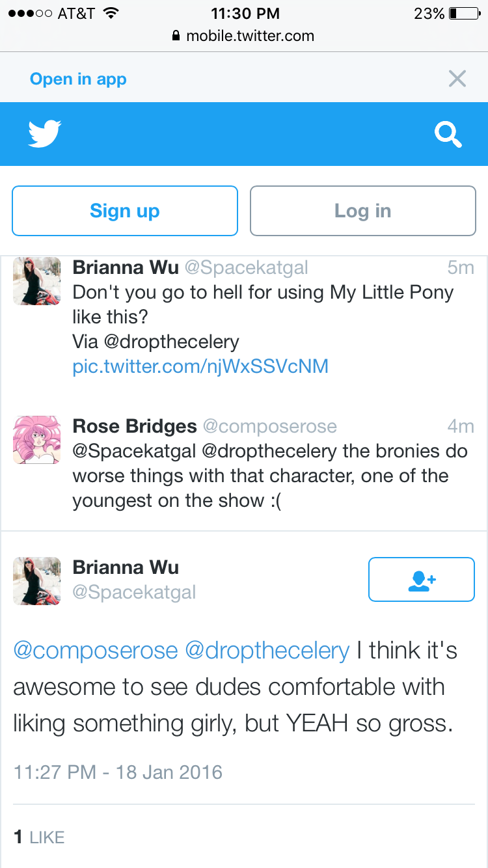
Task: Tap the @composerose mention in main tweet
Action: click(x=96, y=651)
